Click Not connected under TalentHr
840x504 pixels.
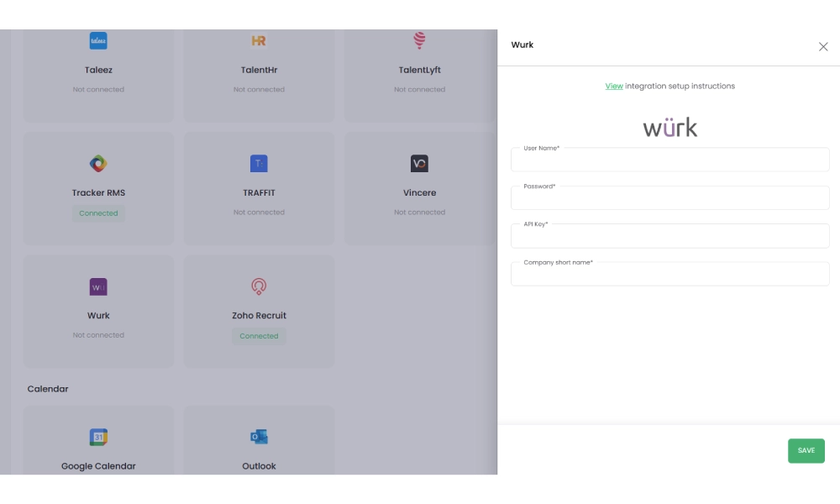tap(259, 89)
